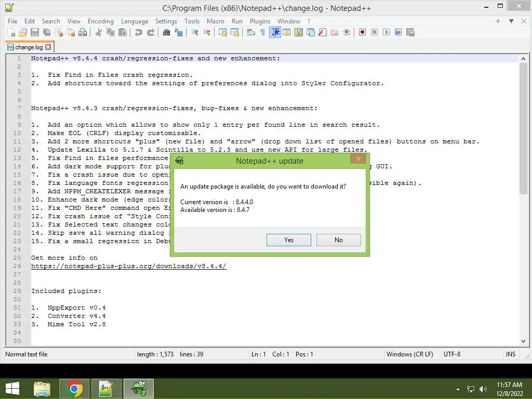The width and height of the screenshot is (532, 399).
Task: Open the Replace toolbar icon
Action: click(179, 32)
